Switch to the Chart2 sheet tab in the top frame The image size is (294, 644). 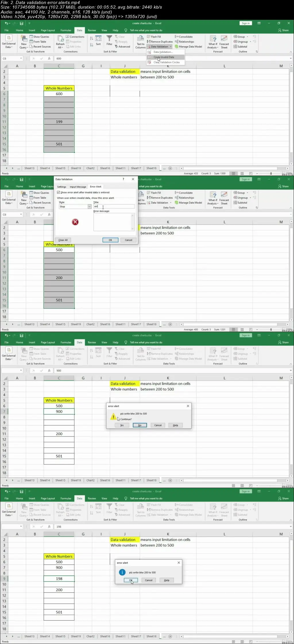90,168
